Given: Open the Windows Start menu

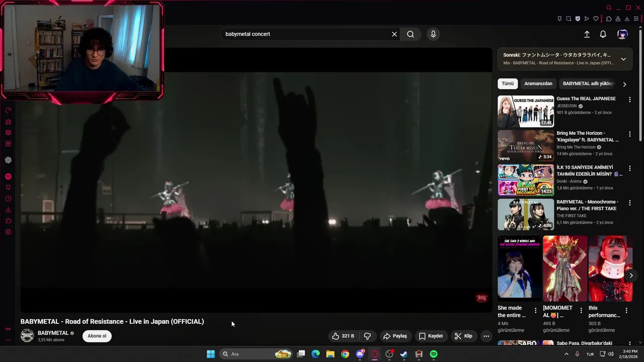Looking at the screenshot, I should click(211, 354).
